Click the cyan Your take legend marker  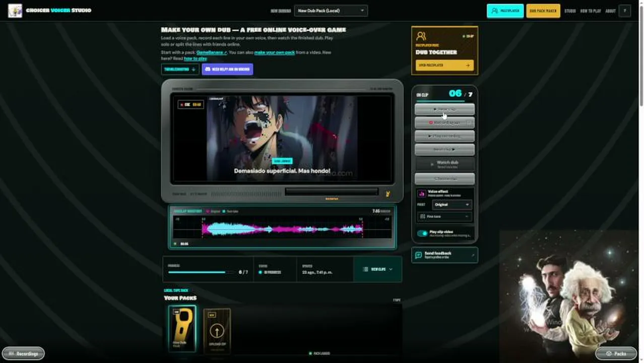coord(224,211)
